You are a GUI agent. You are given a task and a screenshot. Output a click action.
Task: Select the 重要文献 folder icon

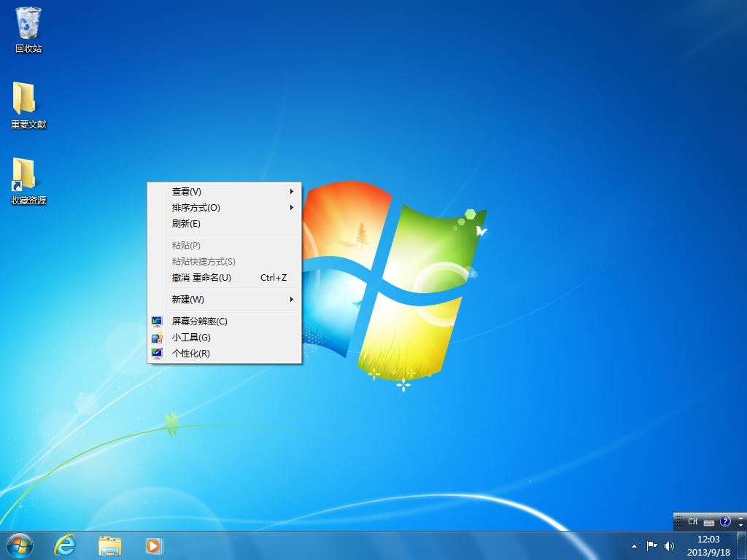(28, 105)
